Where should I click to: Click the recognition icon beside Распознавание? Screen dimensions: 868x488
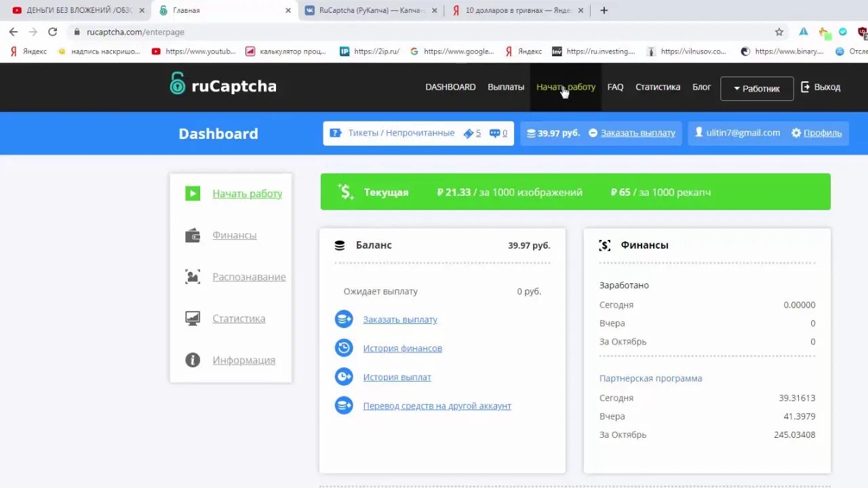tap(193, 277)
